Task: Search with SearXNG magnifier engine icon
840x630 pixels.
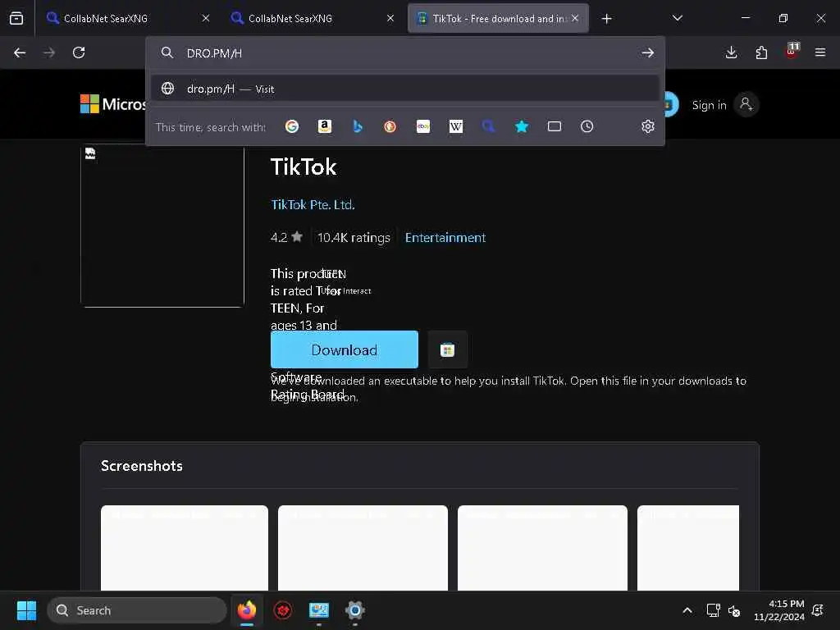Action: 489,126
